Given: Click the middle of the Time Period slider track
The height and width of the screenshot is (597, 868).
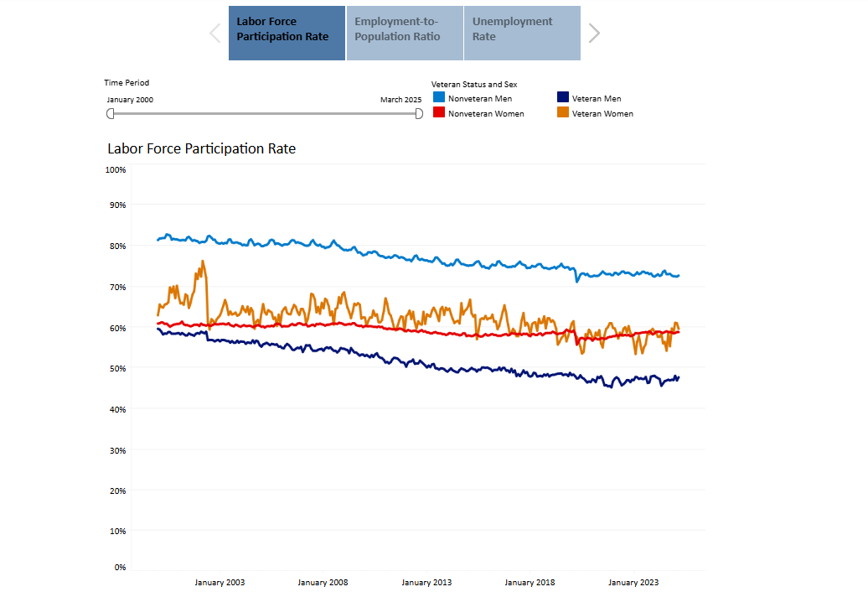Looking at the screenshot, I should [264, 114].
